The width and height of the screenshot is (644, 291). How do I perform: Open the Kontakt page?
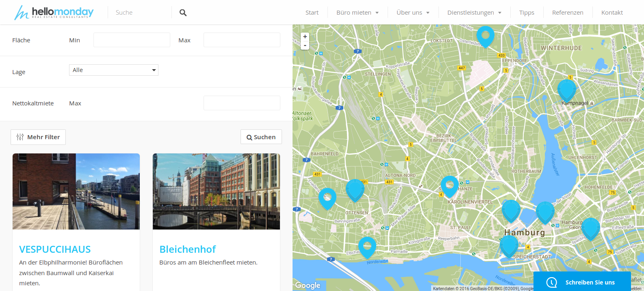click(612, 13)
